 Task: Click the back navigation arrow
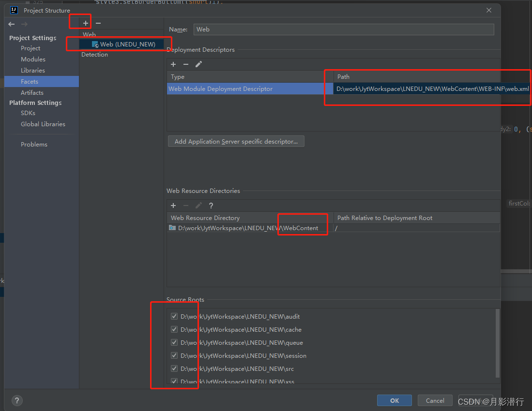coord(12,24)
